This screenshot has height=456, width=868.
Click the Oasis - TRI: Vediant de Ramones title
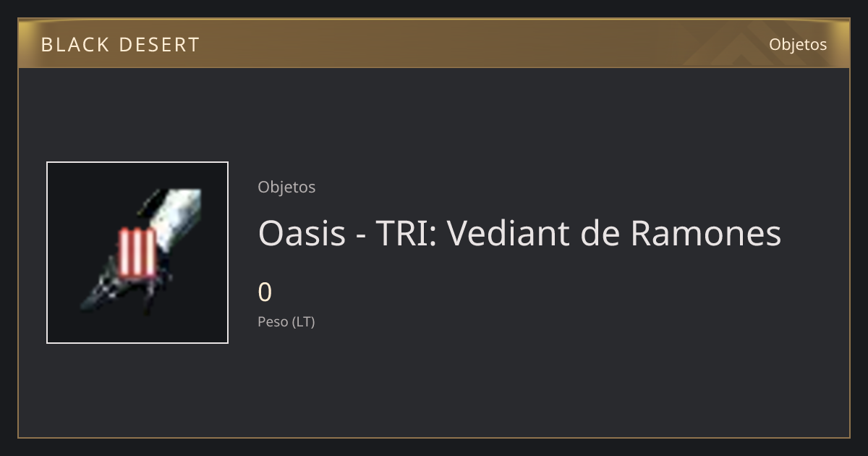click(519, 233)
